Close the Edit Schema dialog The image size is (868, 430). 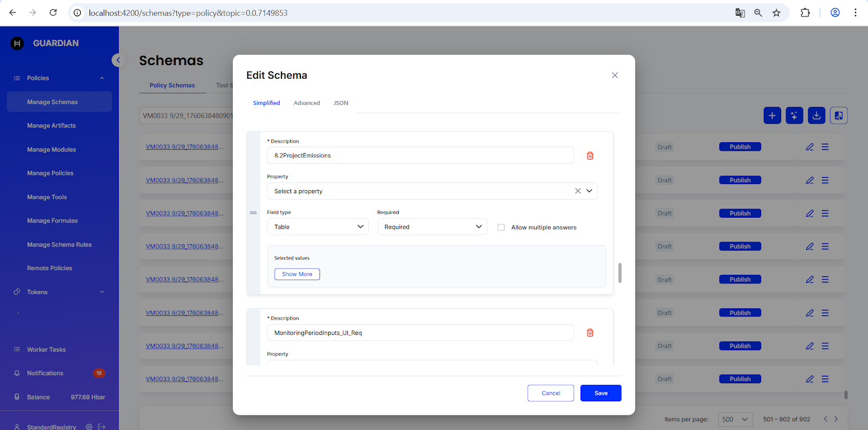(615, 75)
